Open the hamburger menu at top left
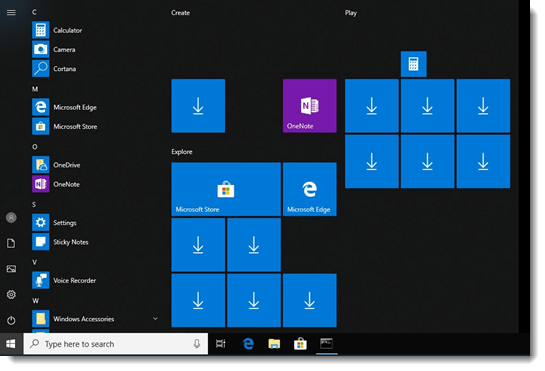 pos(11,13)
